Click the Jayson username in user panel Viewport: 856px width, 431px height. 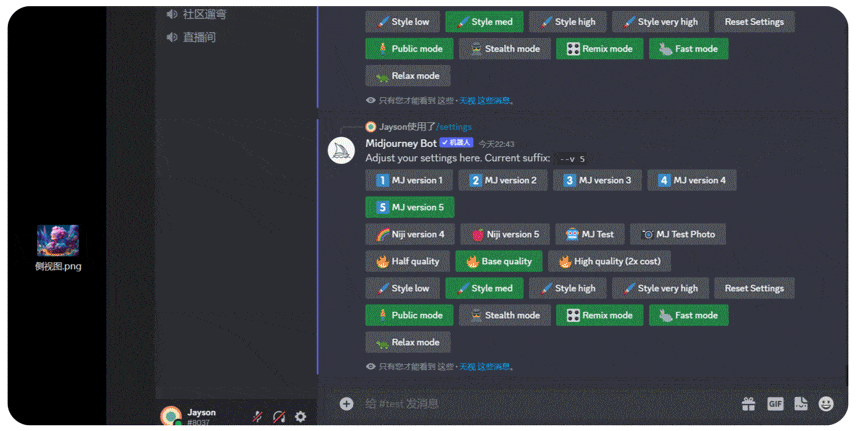click(x=201, y=412)
